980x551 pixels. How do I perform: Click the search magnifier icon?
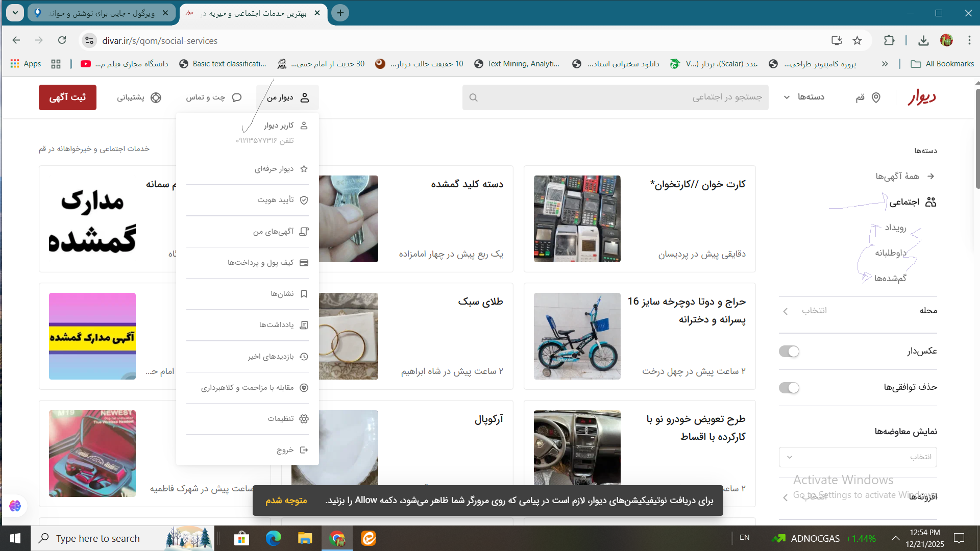(x=473, y=97)
